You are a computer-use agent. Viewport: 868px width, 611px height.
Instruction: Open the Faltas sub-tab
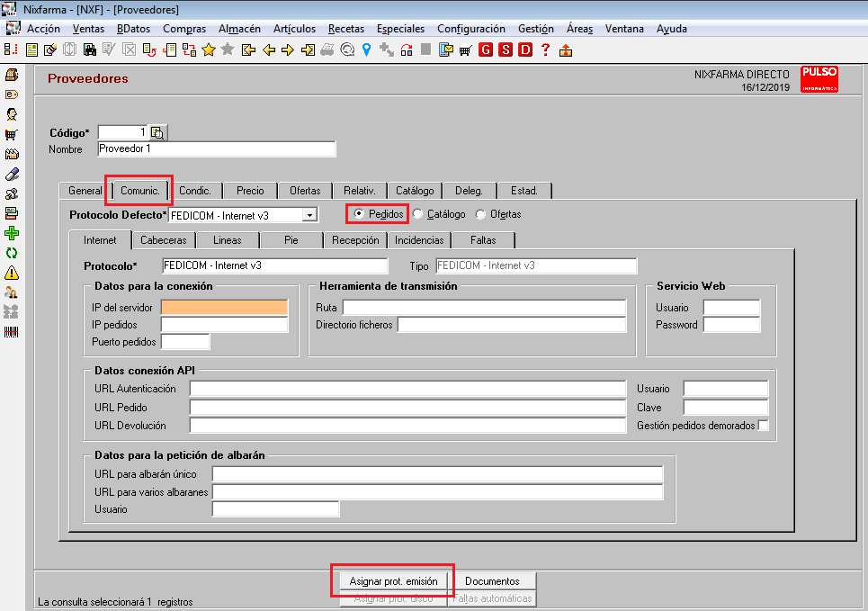click(483, 240)
